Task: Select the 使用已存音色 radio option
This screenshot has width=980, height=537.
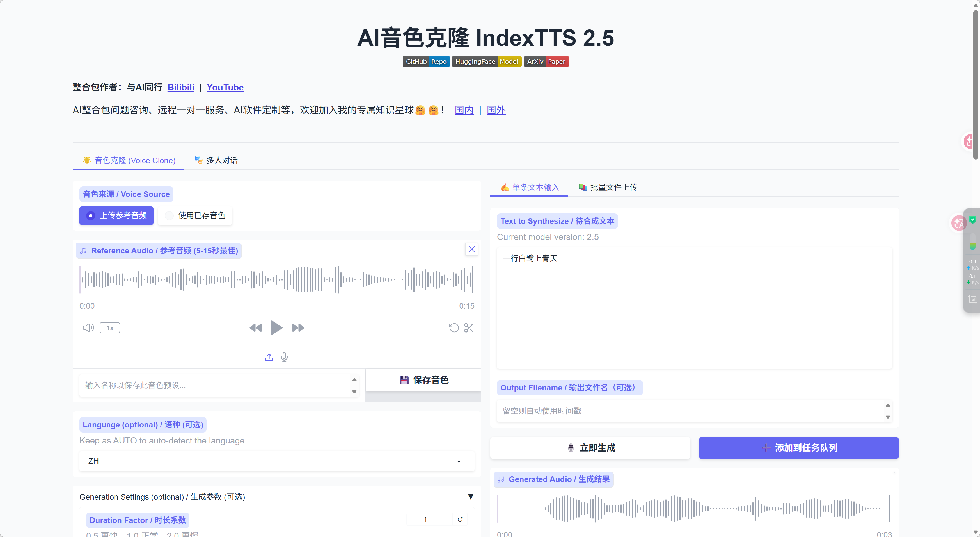Action: [x=195, y=216]
